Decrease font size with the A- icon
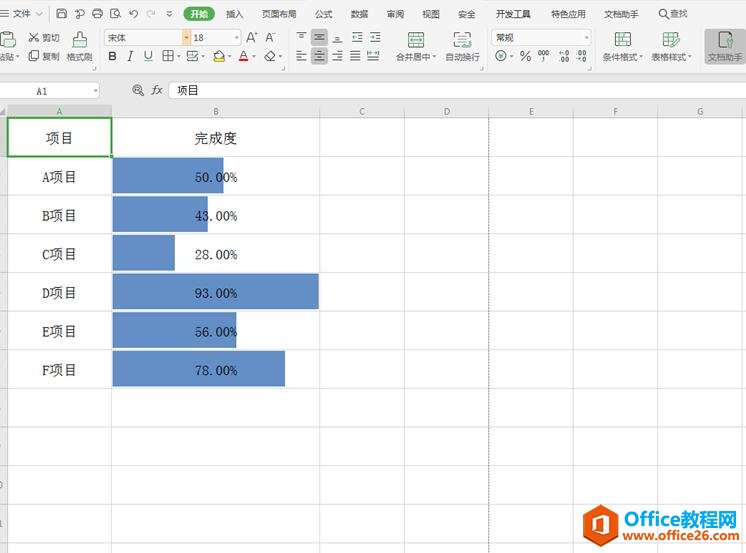 coord(270,37)
